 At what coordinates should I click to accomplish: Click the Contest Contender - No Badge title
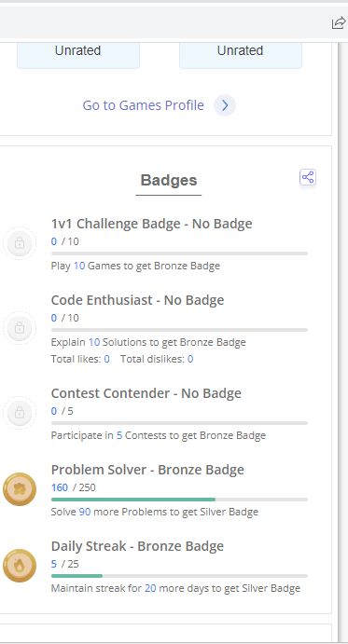click(x=146, y=393)
